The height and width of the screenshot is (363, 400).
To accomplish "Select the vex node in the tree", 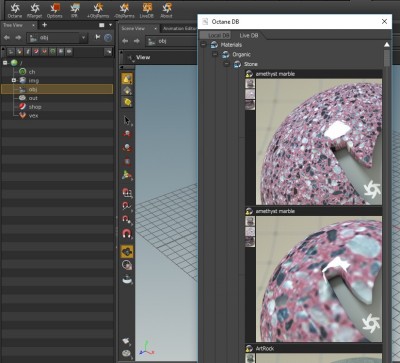I will pos(33,116).
